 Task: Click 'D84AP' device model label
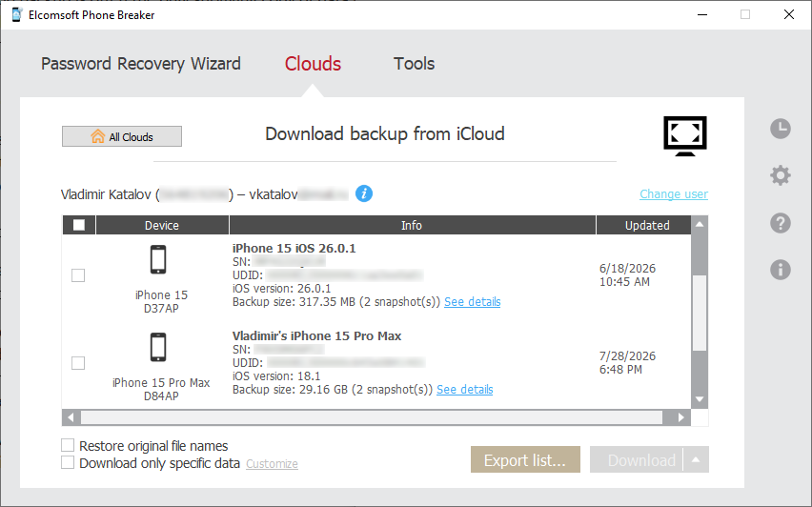coord(161,395)
